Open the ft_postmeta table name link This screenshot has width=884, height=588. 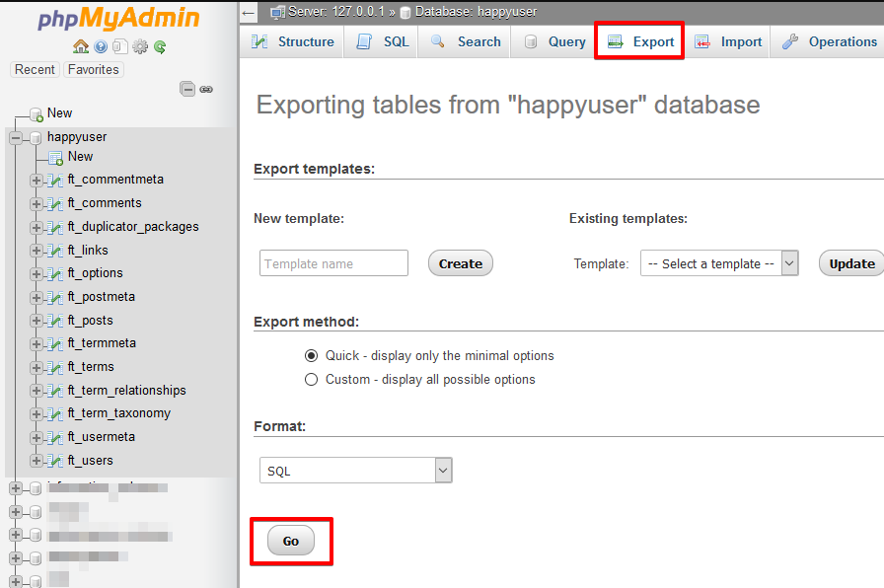tap(102, 297)
